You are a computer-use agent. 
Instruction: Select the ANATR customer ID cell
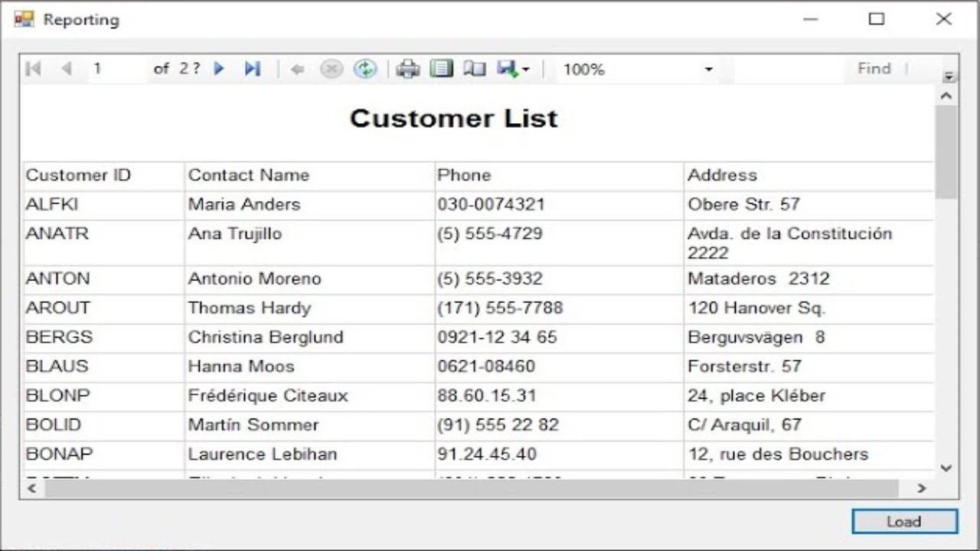pos(104,243)
